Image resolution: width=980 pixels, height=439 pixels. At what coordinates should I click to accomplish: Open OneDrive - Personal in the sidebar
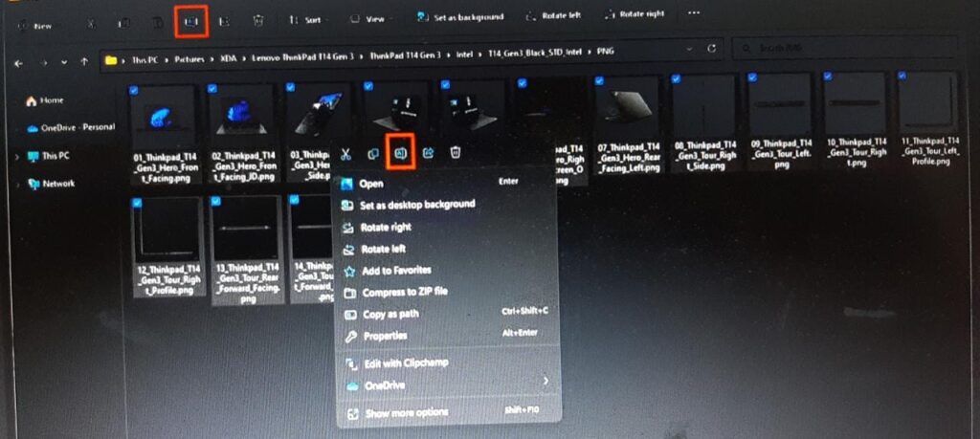(71, 127)
